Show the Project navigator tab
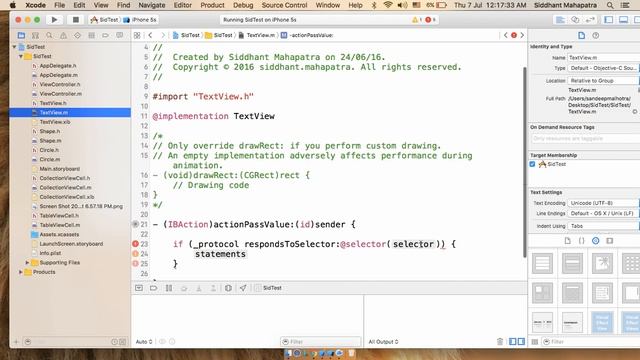 pyautogui.click(x=21, y=36)
